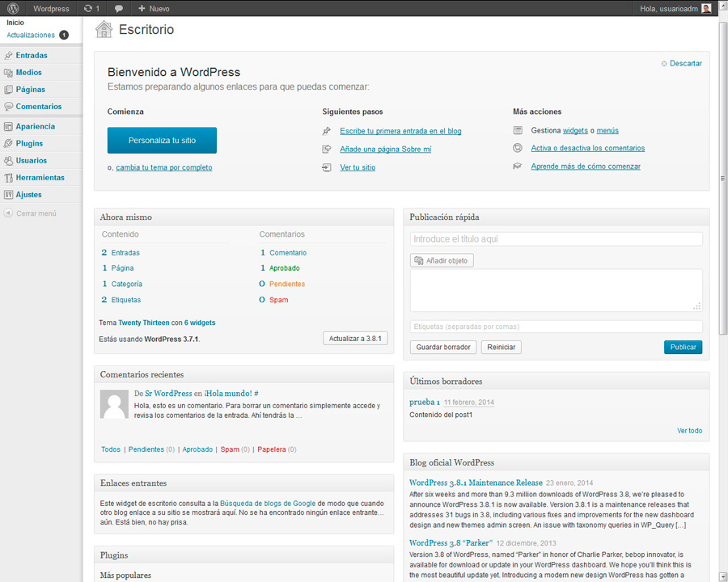
Task: Open the prueba 1 draft
Action: coord(425,402)
